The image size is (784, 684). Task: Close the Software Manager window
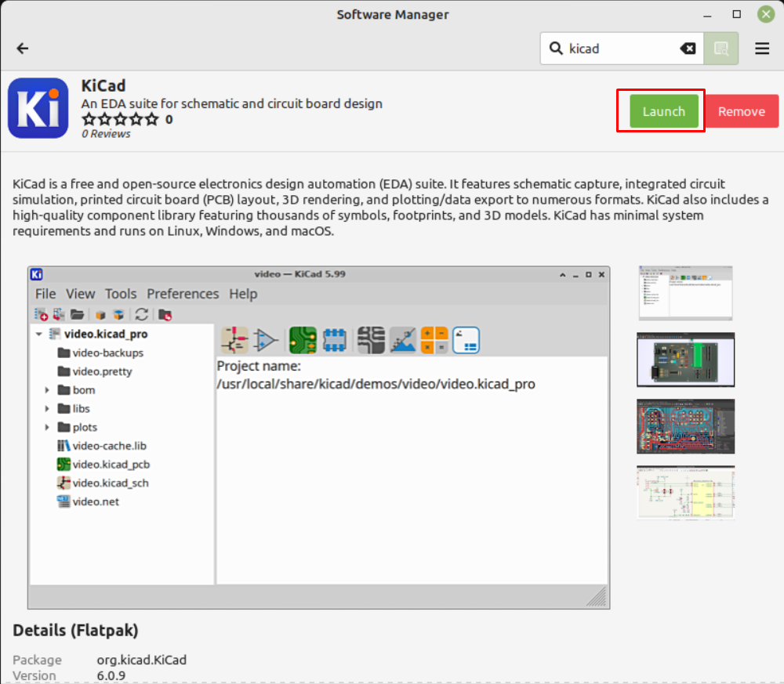[x=765, y=14]
